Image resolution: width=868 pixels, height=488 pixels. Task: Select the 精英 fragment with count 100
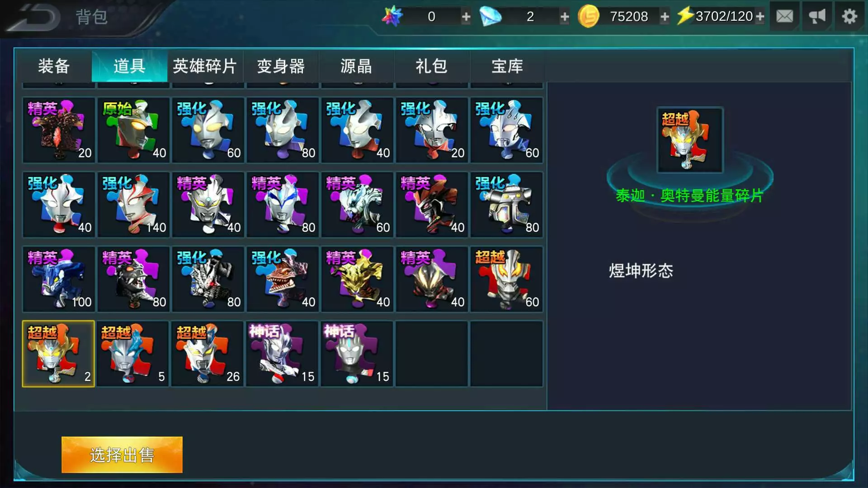point(59,279)
